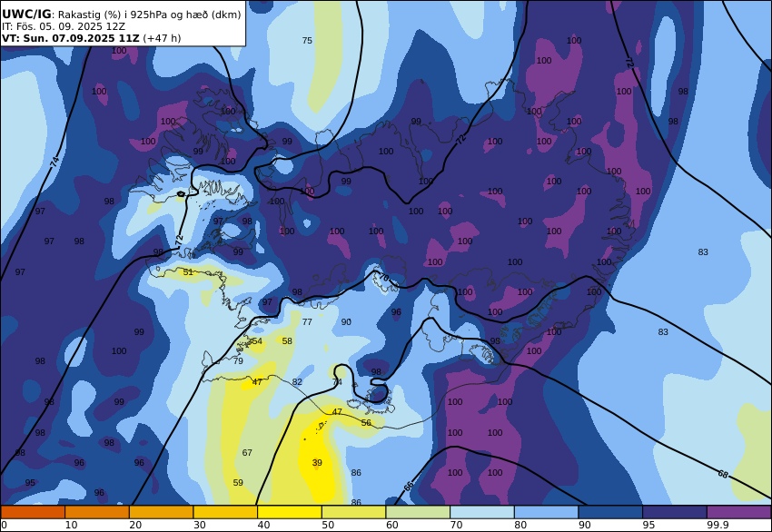Viewport: 772px width, 532px height.
Task: Click the 75 humidity value on the map
Action: coord(307,40)
